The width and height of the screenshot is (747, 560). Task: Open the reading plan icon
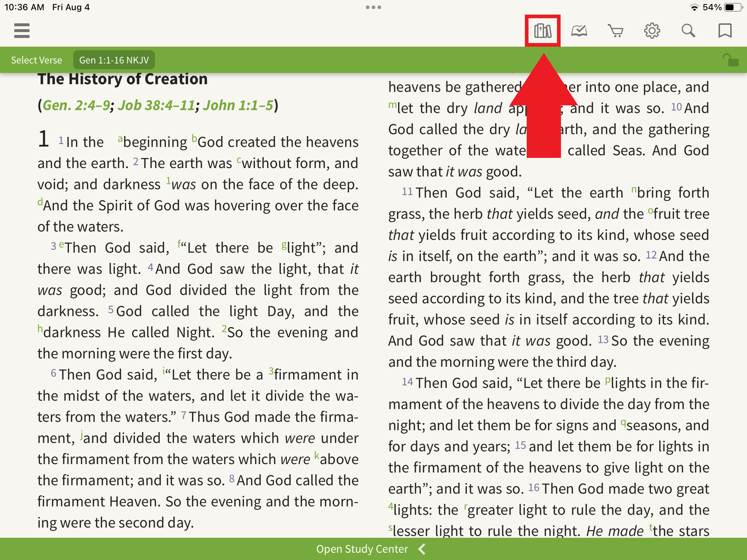point(579,31)
